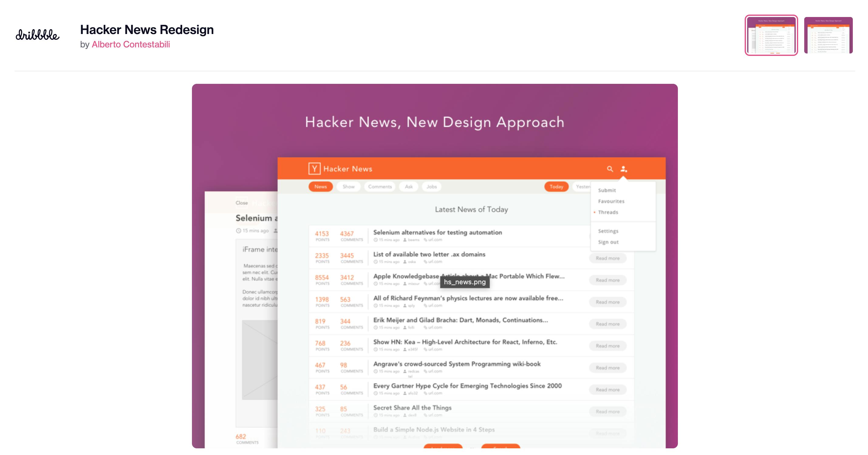This screenshot has height=455, width=868.
Task: Select the Comments tab pill
Action: pos(380,186)
